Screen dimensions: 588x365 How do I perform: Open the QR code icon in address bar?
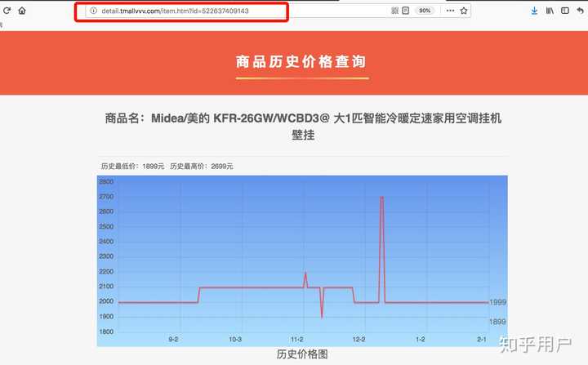click(394, 11)
